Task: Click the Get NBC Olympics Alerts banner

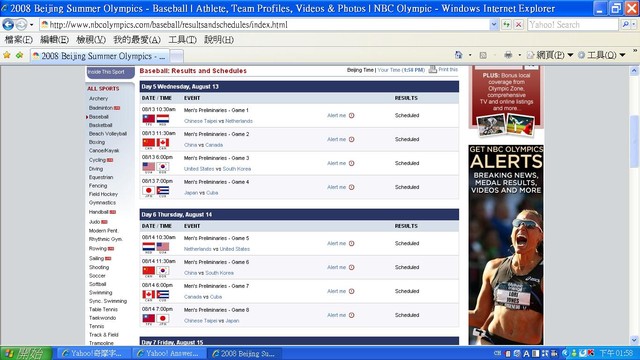Action: [x=506, y=245]
